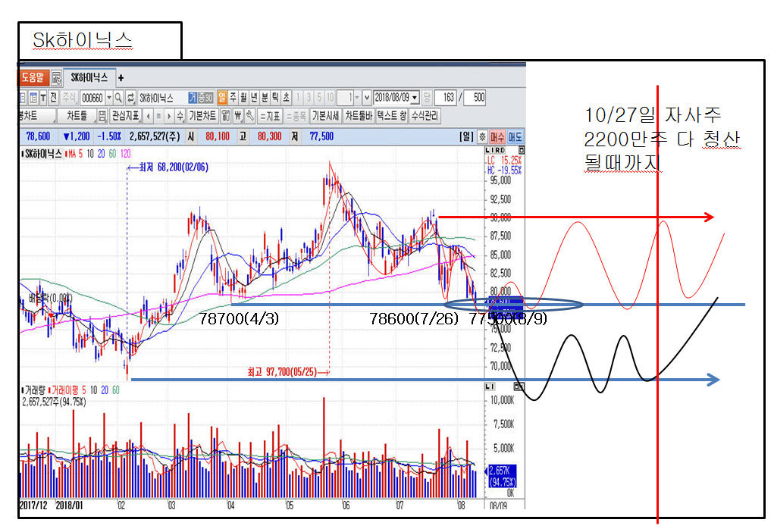Screen dimensions: 774x532
Task: Click the save disk icon beside 차트틀
Action: [102, 117]
